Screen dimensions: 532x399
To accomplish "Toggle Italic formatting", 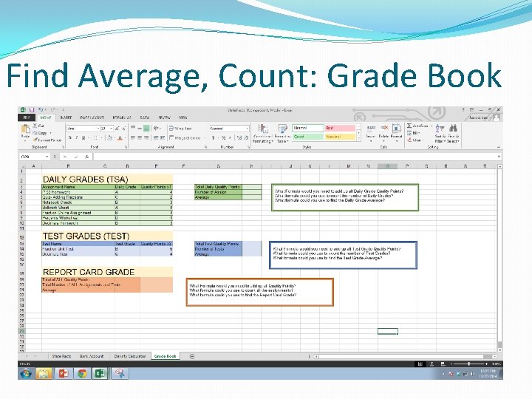I will (77, 137).
